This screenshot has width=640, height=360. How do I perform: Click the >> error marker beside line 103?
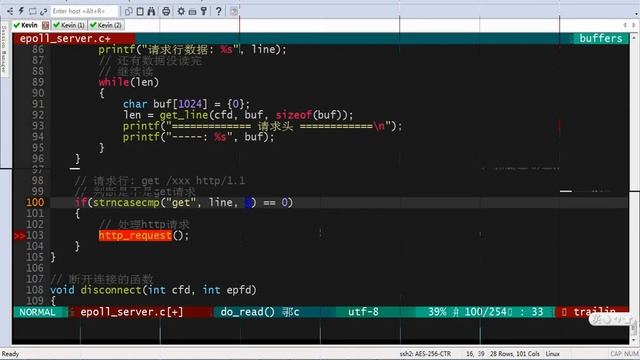pos(19,236)
